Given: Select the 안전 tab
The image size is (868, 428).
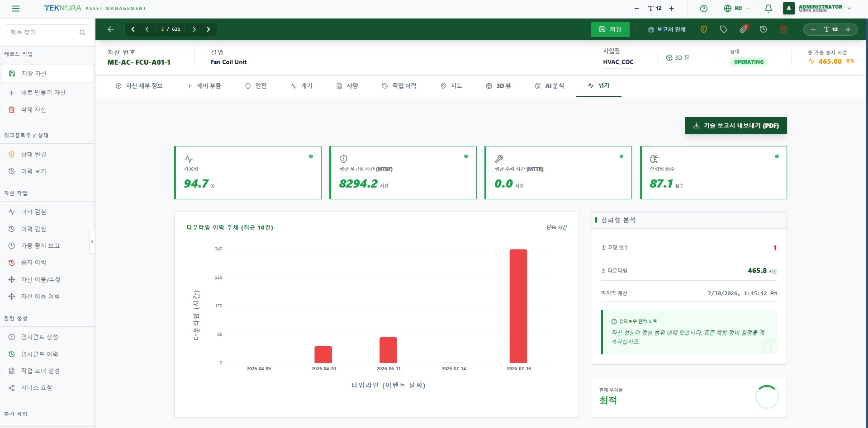Looking at the screenshot, I should click(256, 86).
